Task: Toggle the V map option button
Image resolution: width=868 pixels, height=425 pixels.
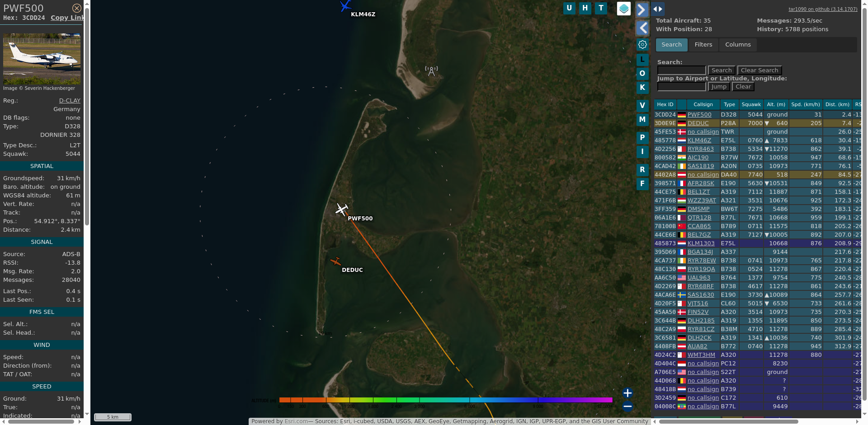Action: (642, 106)
